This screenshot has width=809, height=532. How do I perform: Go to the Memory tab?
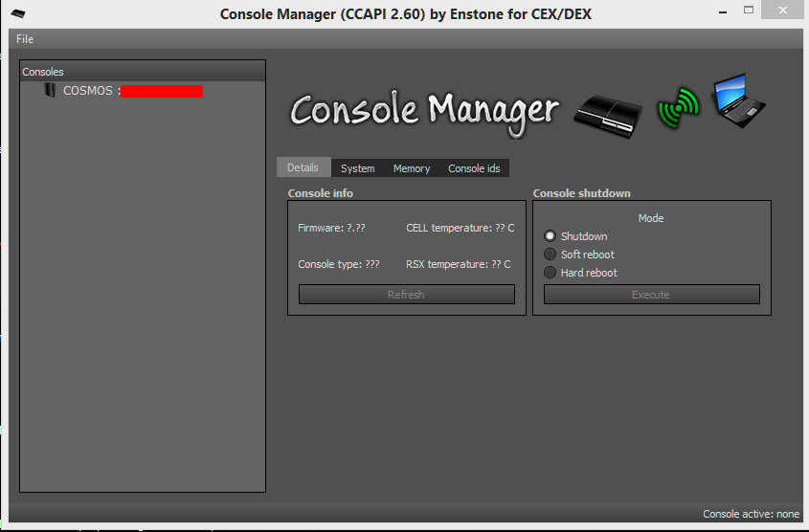[x=412, y=168]
